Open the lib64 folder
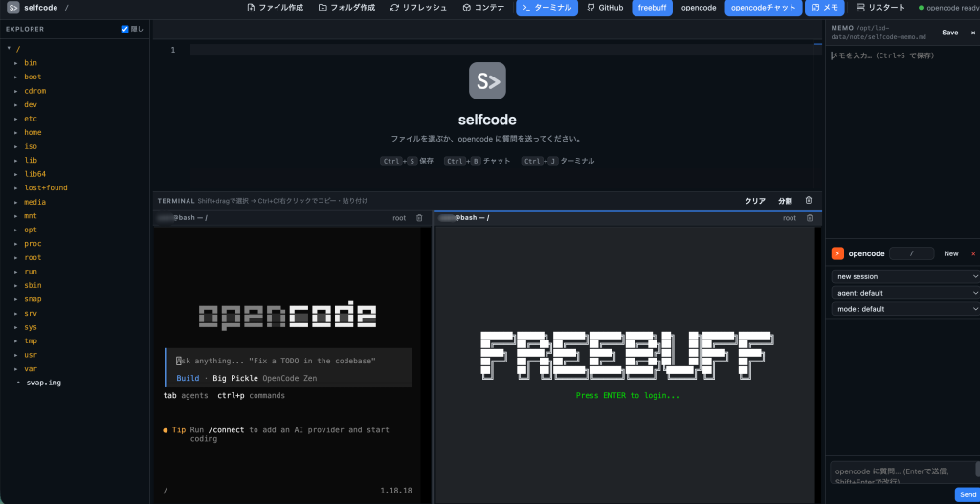 coord(34,174)
